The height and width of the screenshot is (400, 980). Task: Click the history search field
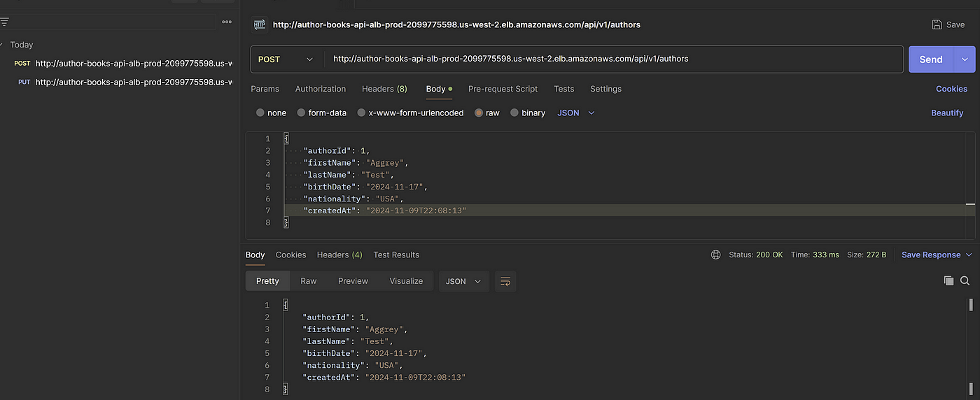113,22
